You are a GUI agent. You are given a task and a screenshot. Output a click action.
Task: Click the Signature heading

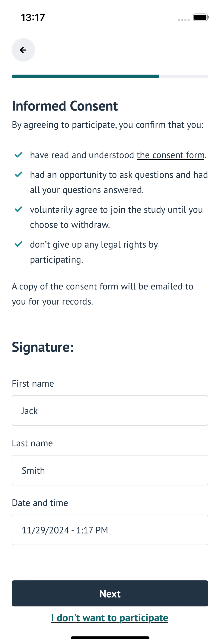[43, 347]
